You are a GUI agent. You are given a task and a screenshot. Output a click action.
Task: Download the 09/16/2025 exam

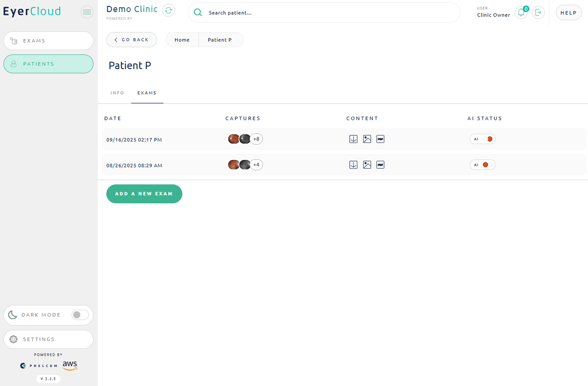[353, 139]
